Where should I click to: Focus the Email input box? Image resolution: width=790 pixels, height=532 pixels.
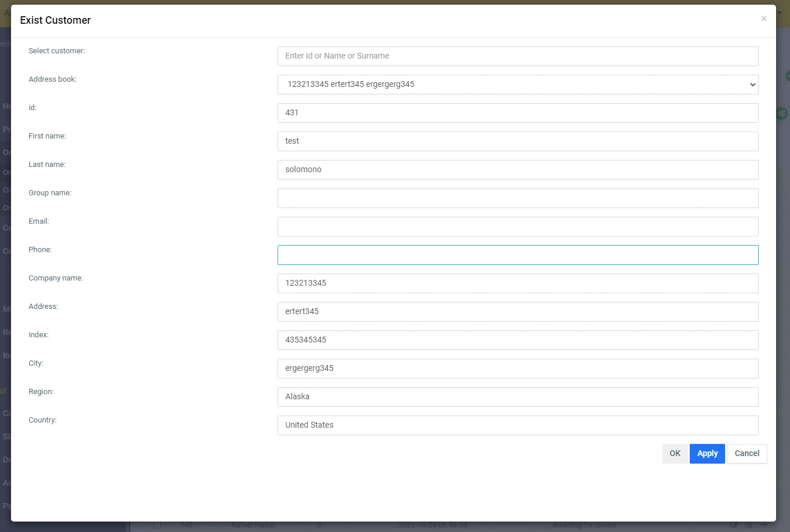pos(518,227)
